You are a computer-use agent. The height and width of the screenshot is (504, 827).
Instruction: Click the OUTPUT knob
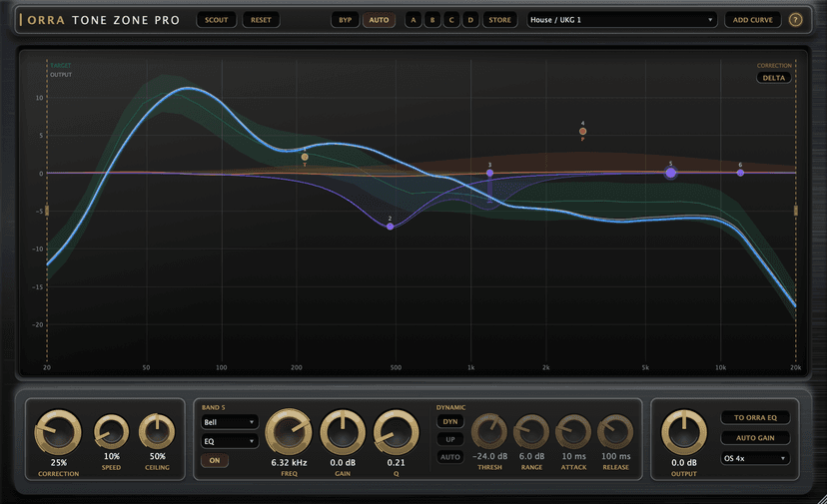tap(684, 432)
